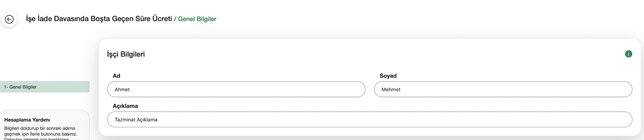The image size is (644, 140).
Task: Go back using the circled arrow icon
Action: [x=9, y=19]
